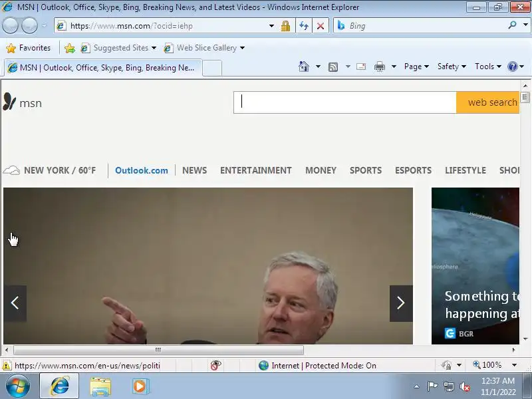Viewport: 532px width, 399px height.
Task: Open the featured pointing man story image
Action: [x=208, y=266]
